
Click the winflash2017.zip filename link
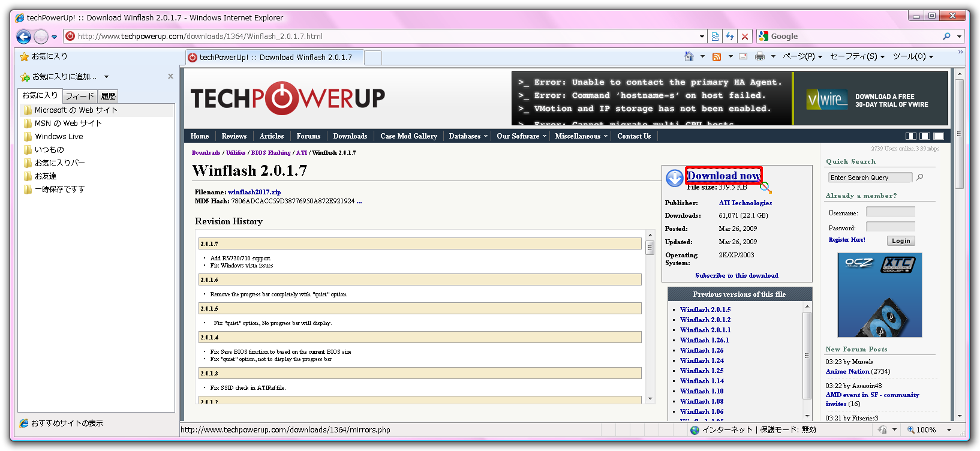254,192
